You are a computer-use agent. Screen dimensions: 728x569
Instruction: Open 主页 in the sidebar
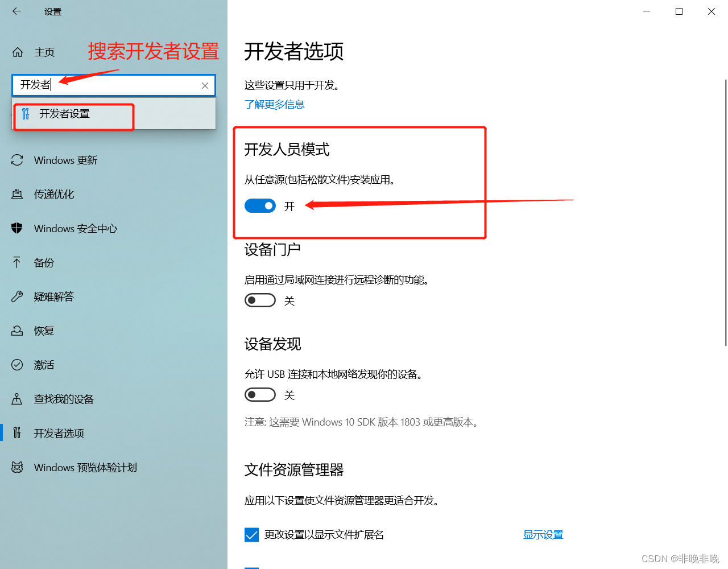[44, 52]
